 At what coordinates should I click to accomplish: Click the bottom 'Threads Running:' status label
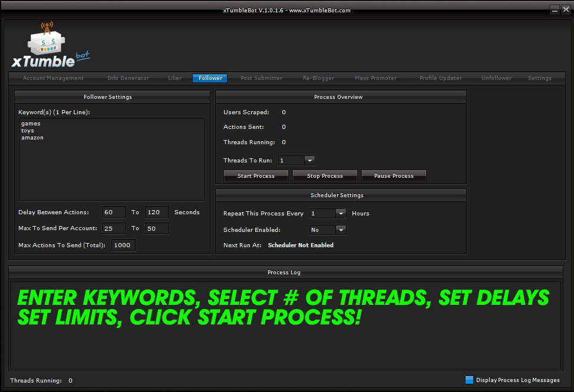(35, 381)
